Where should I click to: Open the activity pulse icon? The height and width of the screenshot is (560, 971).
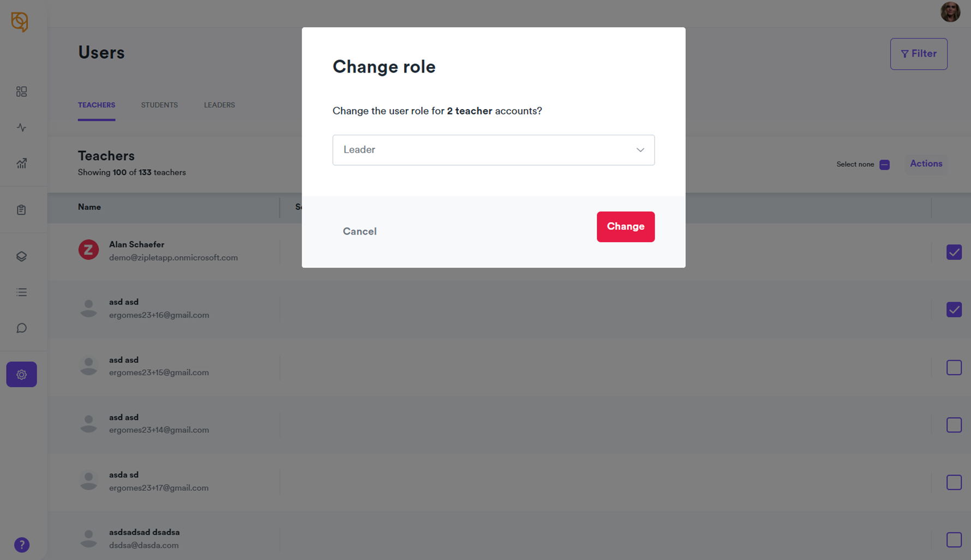click(x=21, y=128)
